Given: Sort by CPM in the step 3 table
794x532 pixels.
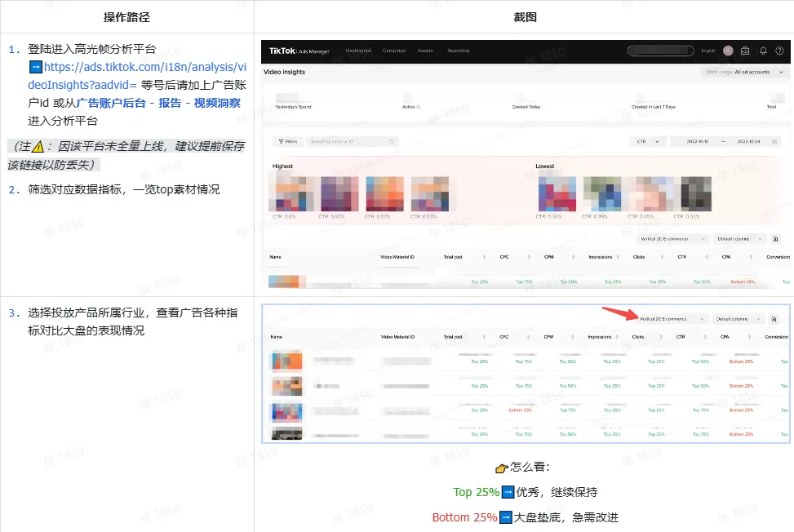Looking at the screenshot, I should [572, 337].
